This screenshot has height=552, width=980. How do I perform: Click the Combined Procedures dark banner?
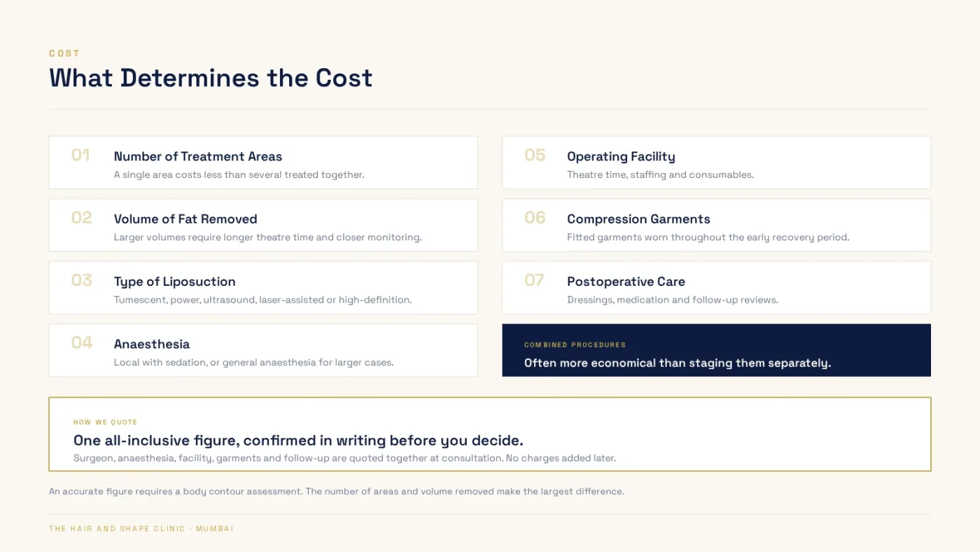tap(716, 350)
